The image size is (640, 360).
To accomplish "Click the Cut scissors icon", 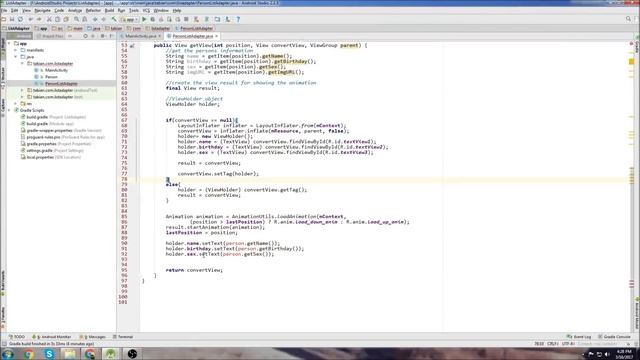I will [49, 19].
